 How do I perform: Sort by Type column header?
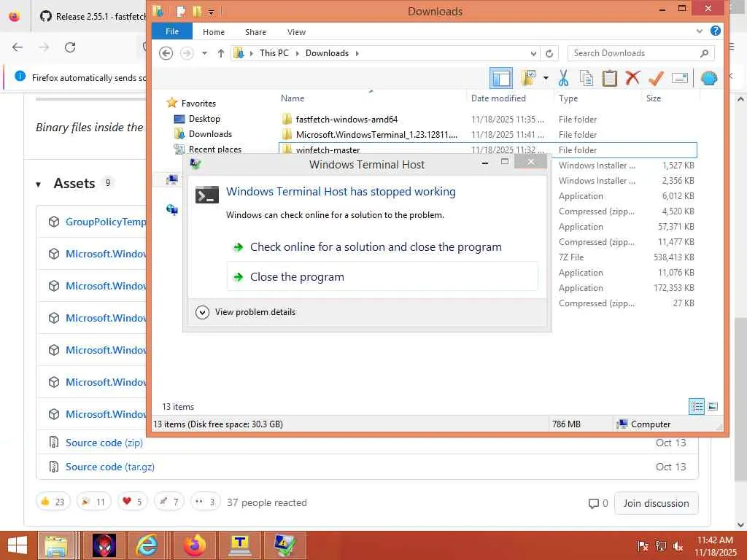[x=568, y=98]
